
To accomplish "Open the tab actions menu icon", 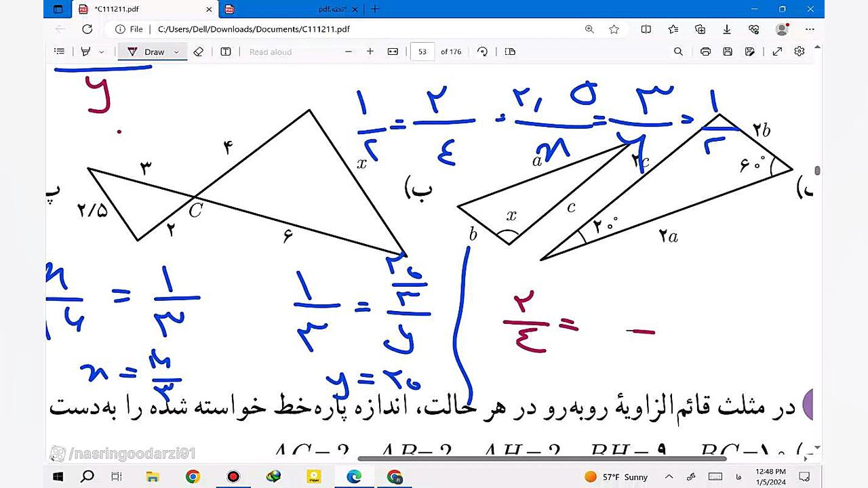I will [x=58, y=9].
